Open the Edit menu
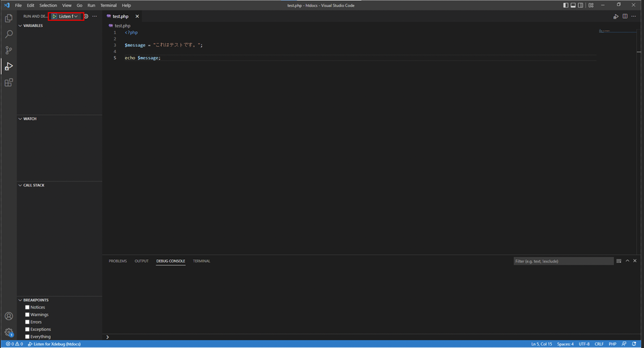The image size is (644, 348). 30,5
